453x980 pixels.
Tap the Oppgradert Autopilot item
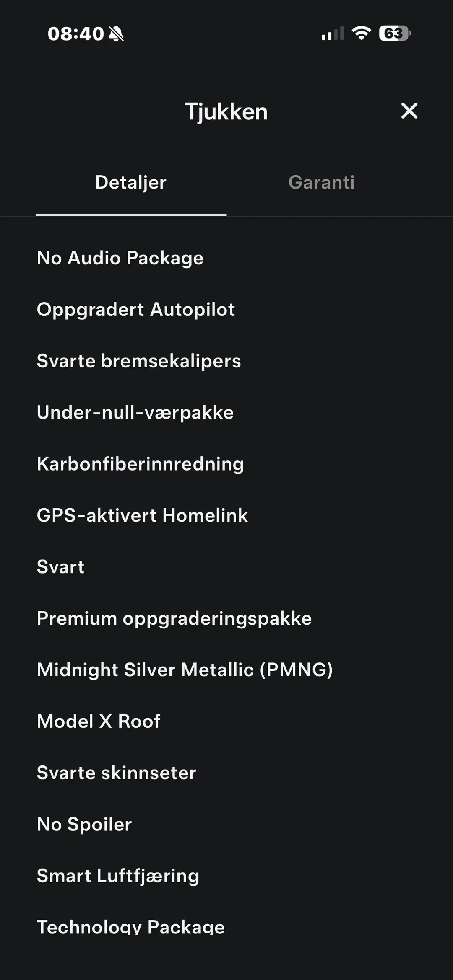coord(136,310)
